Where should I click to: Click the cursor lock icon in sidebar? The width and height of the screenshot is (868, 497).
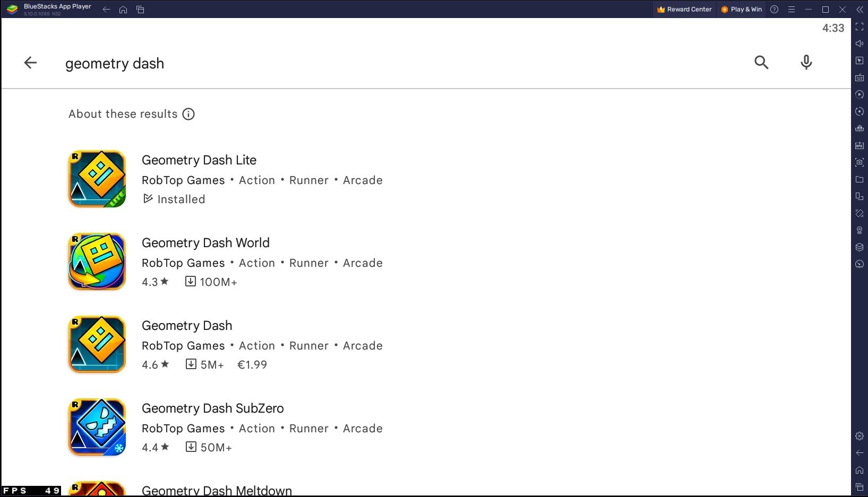(860, 60)
